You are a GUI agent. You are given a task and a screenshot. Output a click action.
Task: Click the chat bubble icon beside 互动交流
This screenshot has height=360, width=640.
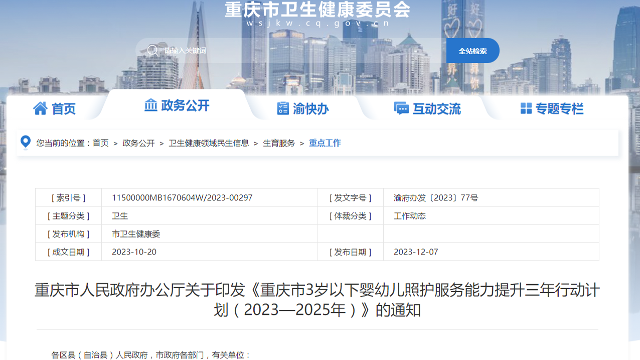pyautogui.click(x=401, y=108)
